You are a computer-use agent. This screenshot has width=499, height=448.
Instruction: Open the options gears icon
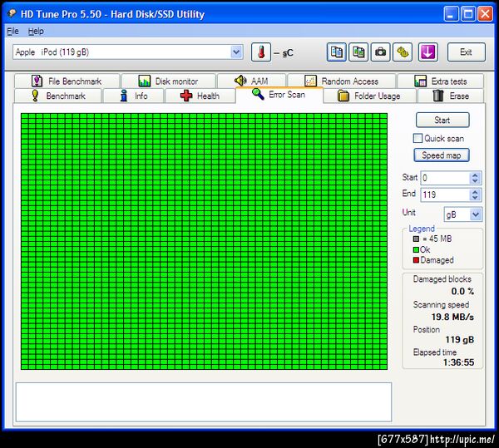(x=403, y=52)
